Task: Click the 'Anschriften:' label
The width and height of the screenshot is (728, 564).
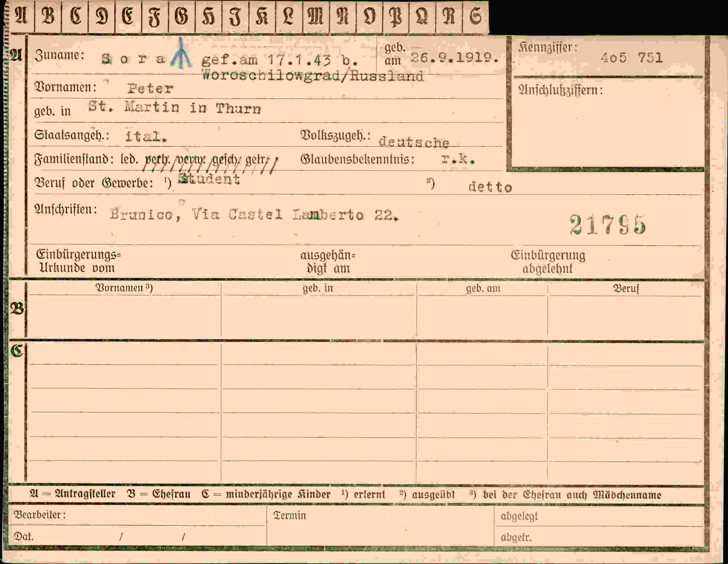Action: pyautogui.click(x=66, y=209)
